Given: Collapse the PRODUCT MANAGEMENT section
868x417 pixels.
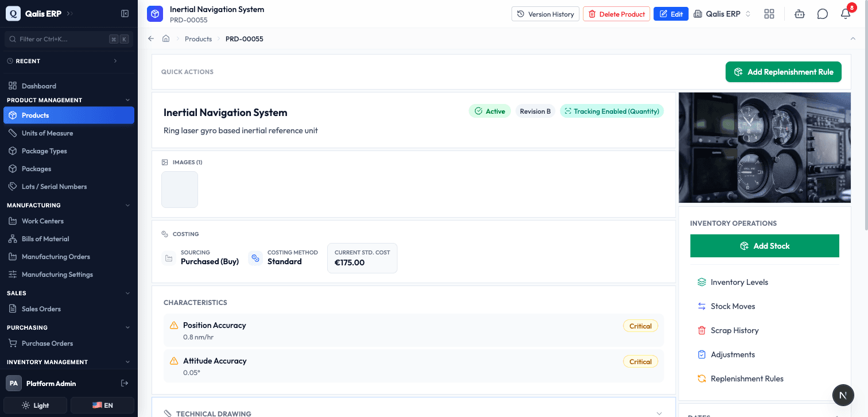Looking at the screenshot, I should tap(69, 100).
